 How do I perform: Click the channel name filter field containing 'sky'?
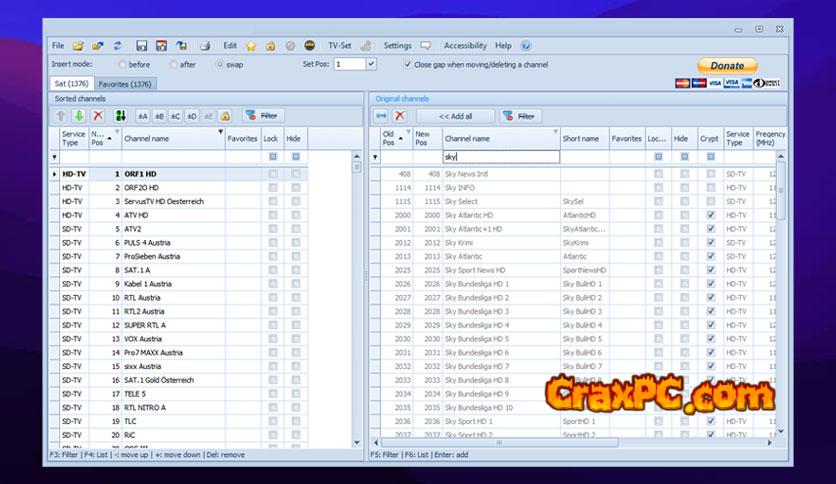coord(500,157)
